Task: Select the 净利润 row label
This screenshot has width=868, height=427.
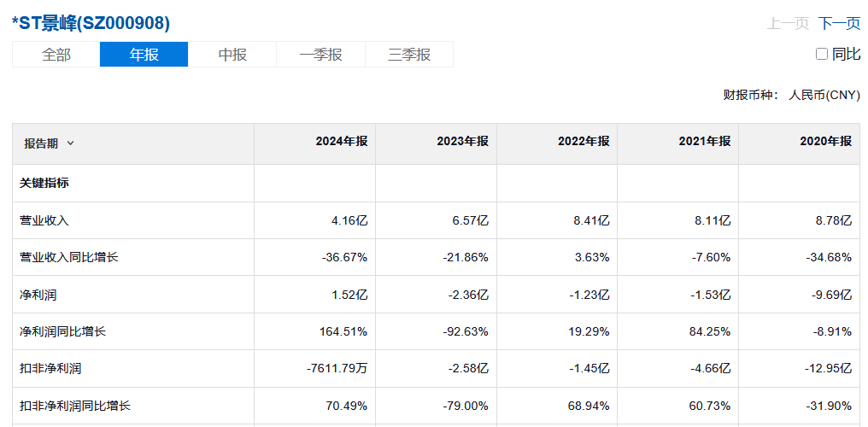Action: (38, 295)
